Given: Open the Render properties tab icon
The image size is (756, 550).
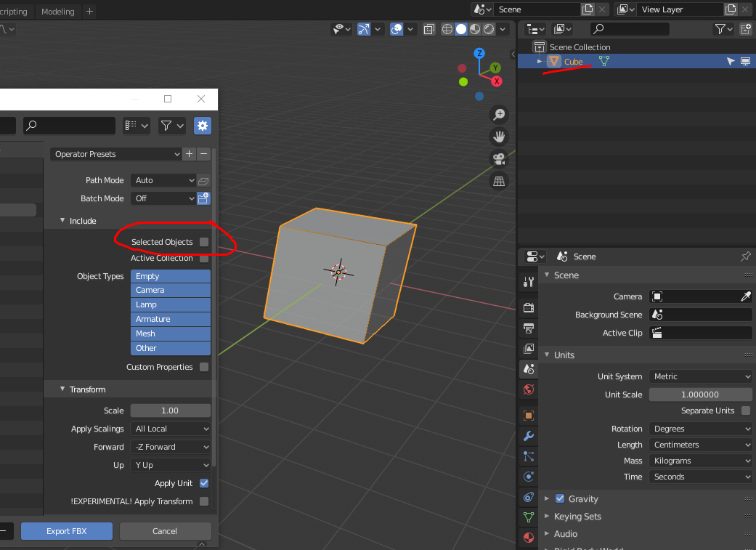Looking at the screenshot, I should click(529, 307).
